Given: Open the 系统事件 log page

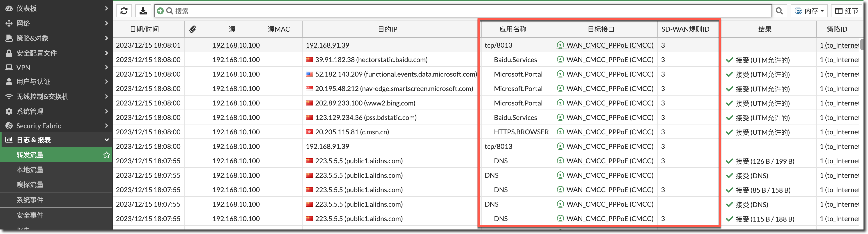Looking at the screenshot, I should pyautogui.click(x=30, y=200).
